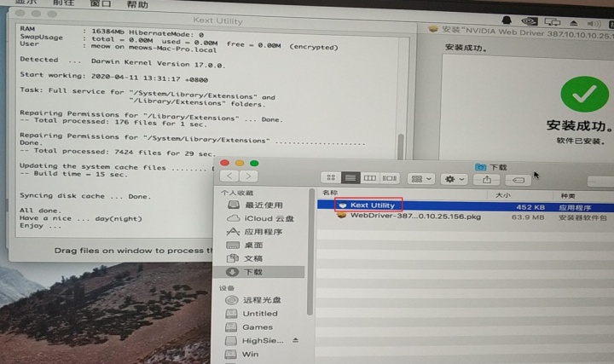Click the green success checkmark in the NVIDIA installer
Viewport: 614px width, 364px height.
585,94
